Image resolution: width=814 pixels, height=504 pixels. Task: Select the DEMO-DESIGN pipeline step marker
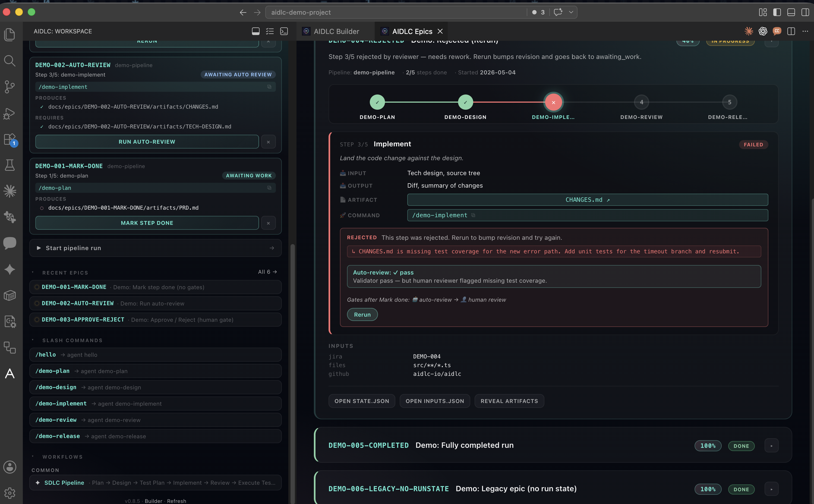465,102
